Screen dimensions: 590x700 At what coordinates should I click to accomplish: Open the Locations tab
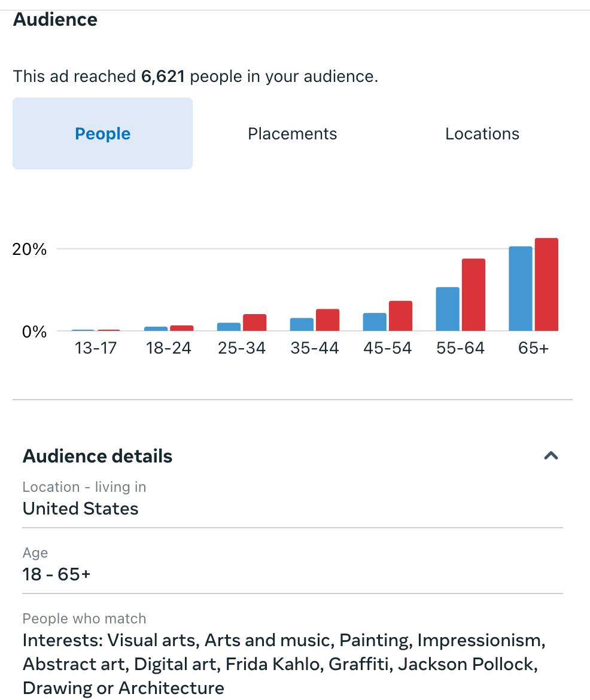tap(482, 133)
